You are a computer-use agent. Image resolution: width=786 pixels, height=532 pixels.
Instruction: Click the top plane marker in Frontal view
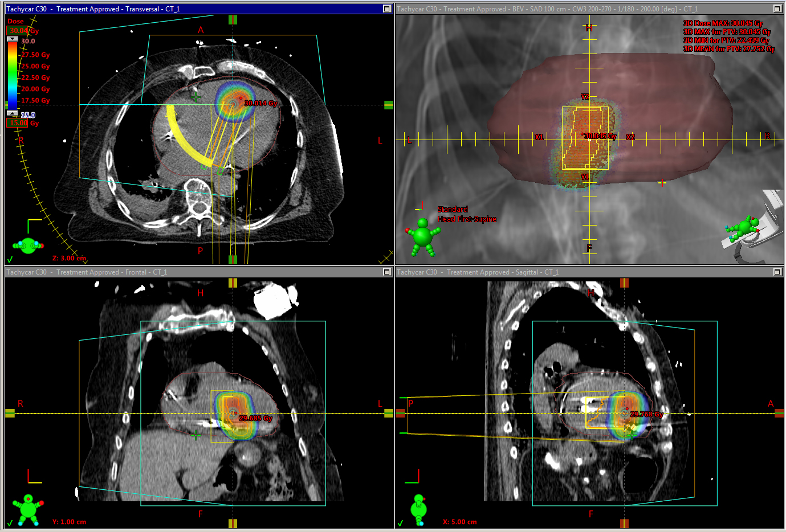(x=233, y=283)
